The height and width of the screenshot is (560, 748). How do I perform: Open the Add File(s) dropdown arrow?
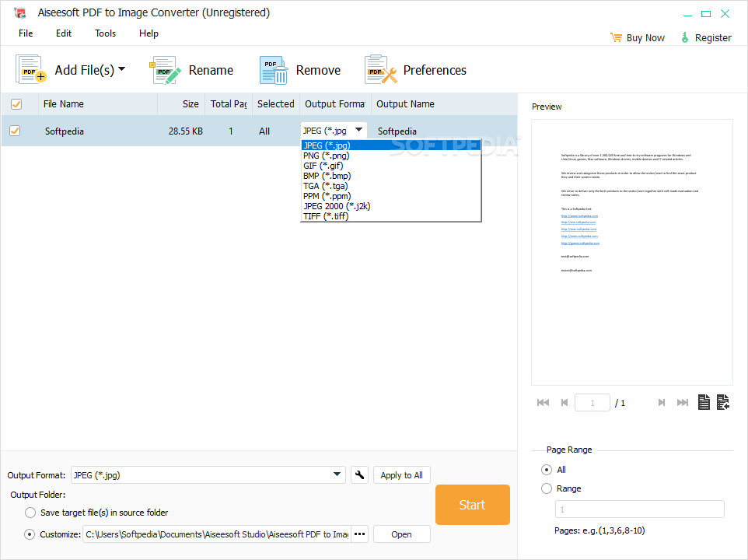(x=121, y=70)
